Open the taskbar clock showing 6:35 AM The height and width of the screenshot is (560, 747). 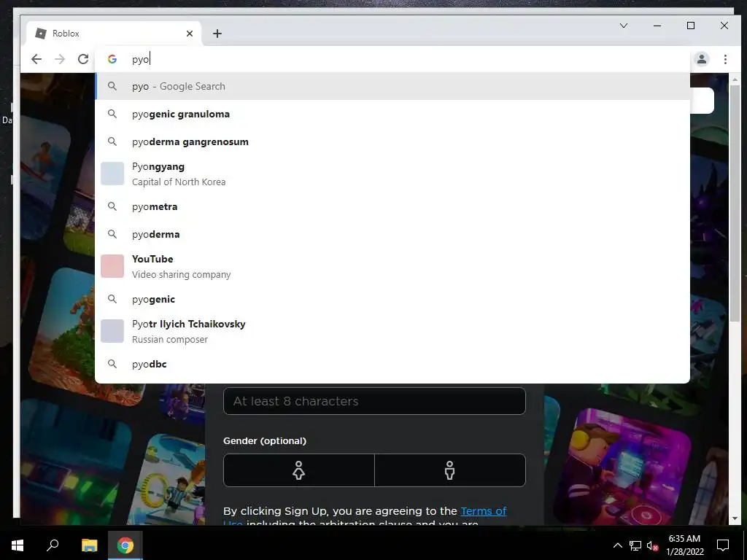[684, 545]
